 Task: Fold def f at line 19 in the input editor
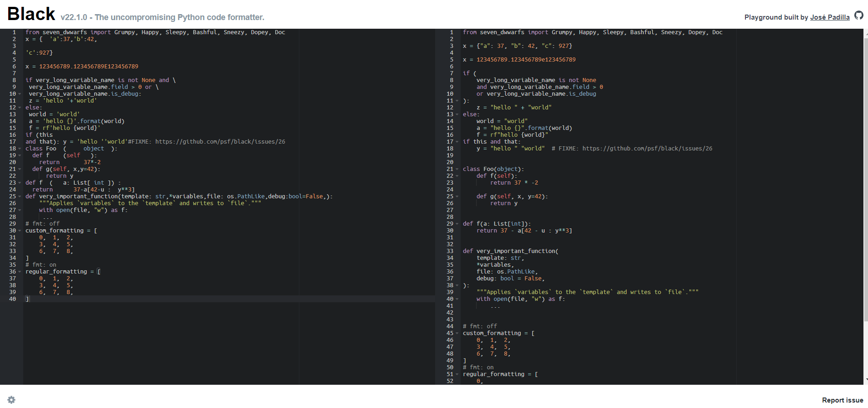(20, 155)
